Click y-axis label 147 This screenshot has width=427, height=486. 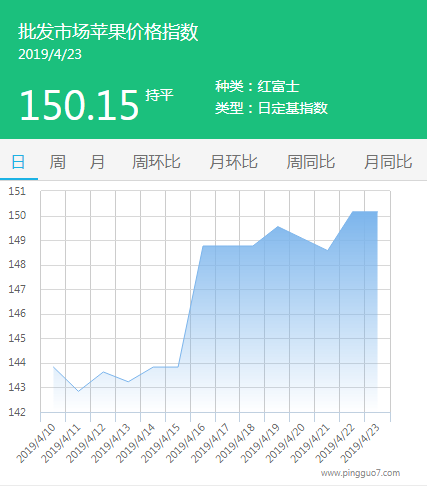(17, 289)
